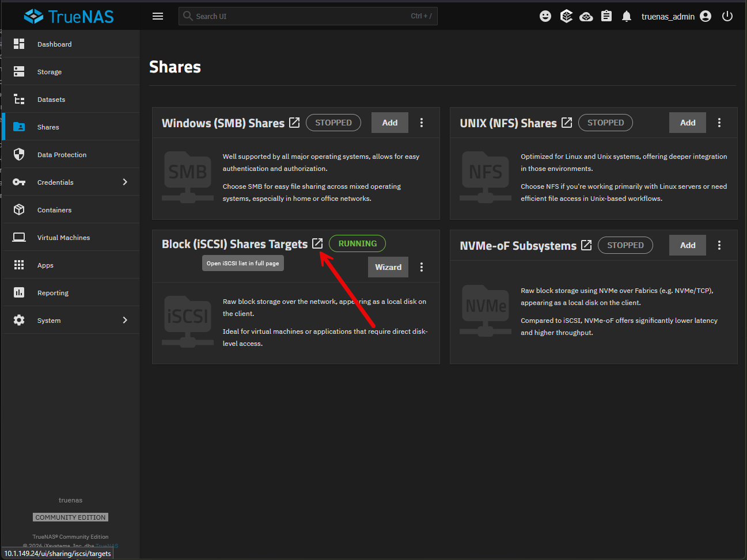Click the Search UI input field

coord(308,16)
